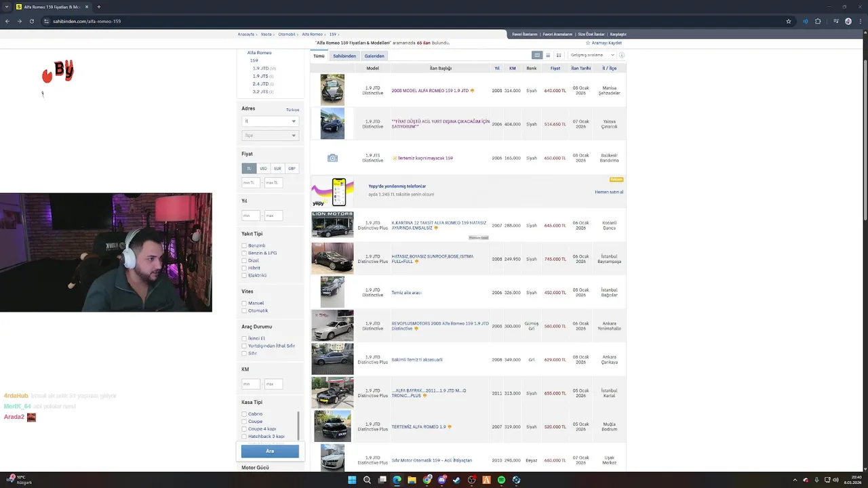Screen dimensions: 868x488
Task: Open Windows taskbar search
Action: (367, 480)
